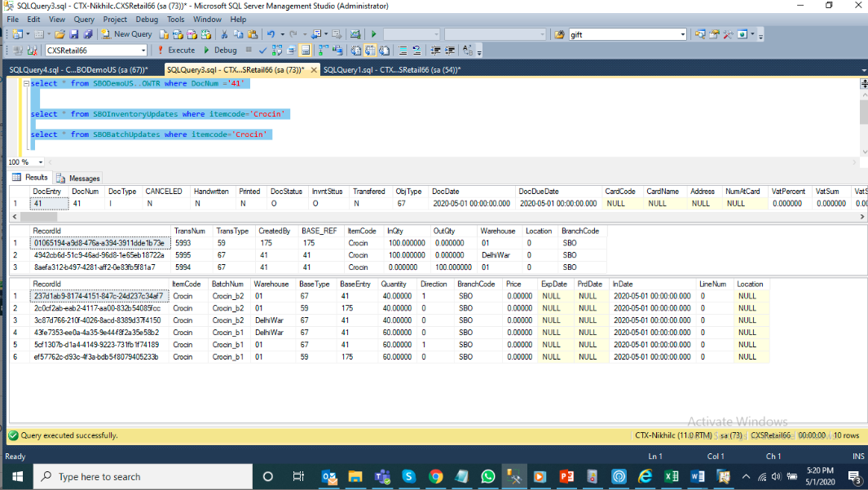
Task: Open the File menu
Action: (13, 20)
